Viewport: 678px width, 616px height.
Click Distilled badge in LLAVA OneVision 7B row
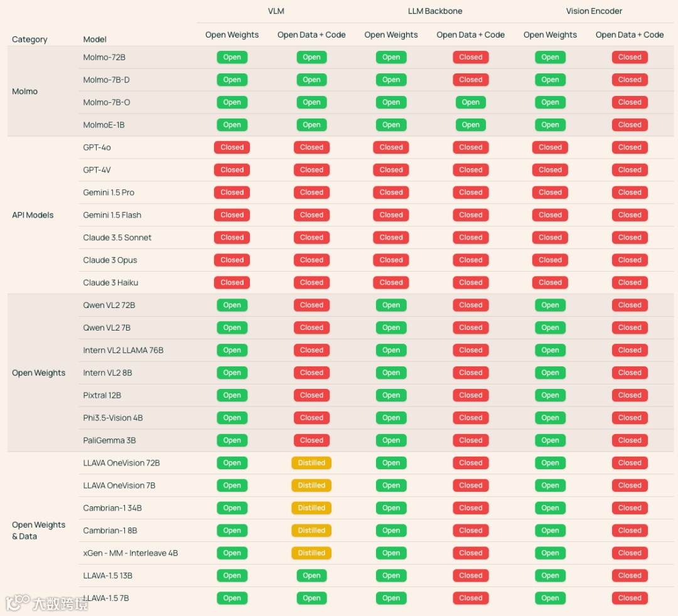tap(311, 485)
